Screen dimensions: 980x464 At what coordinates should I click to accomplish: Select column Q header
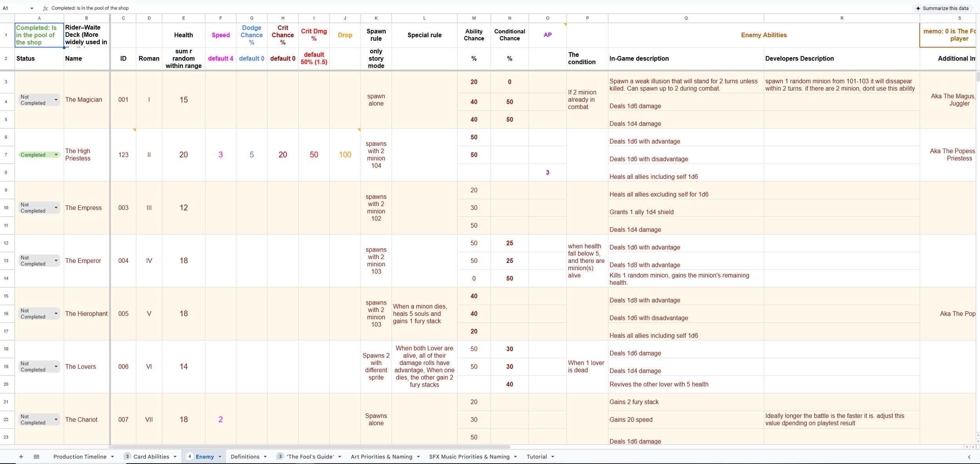coord(686,18)
